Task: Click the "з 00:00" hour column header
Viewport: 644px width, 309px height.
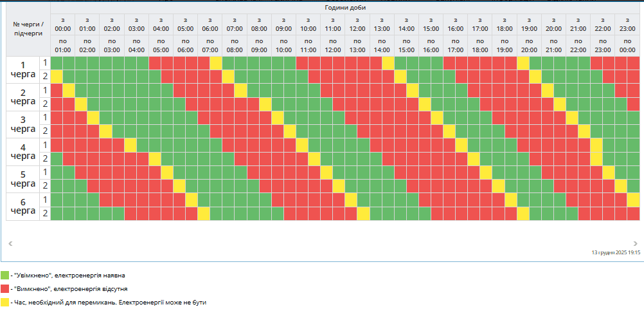Action: click(63, 24)
